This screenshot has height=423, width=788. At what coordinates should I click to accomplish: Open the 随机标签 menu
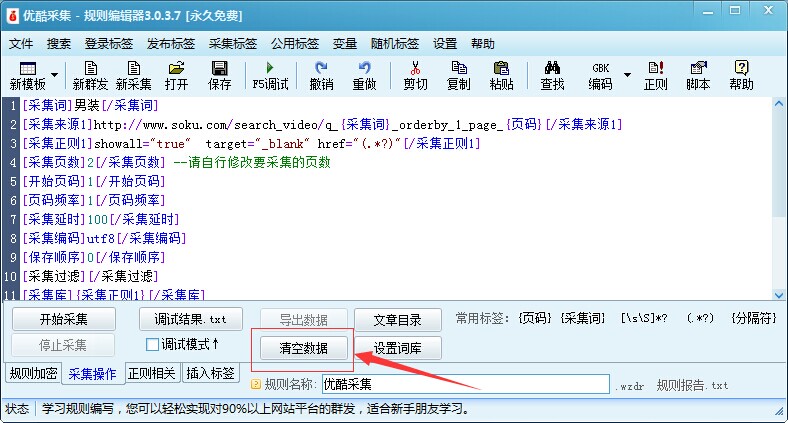pos(395,44)
